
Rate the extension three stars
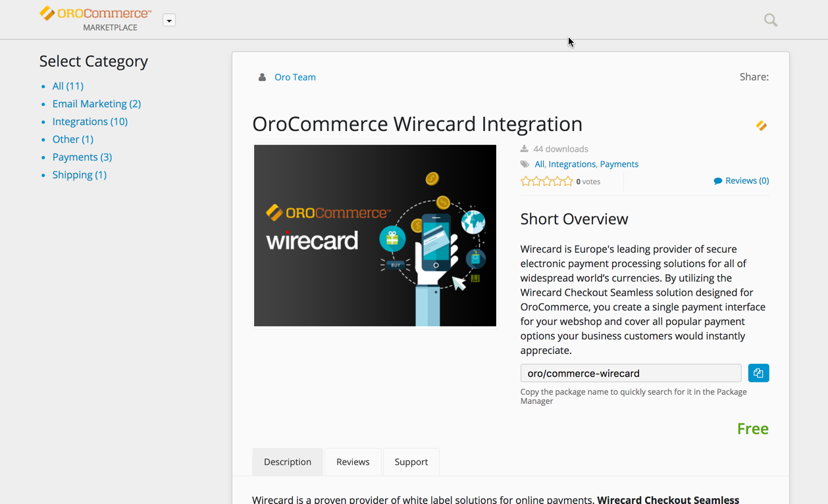(x=547, y=181)
